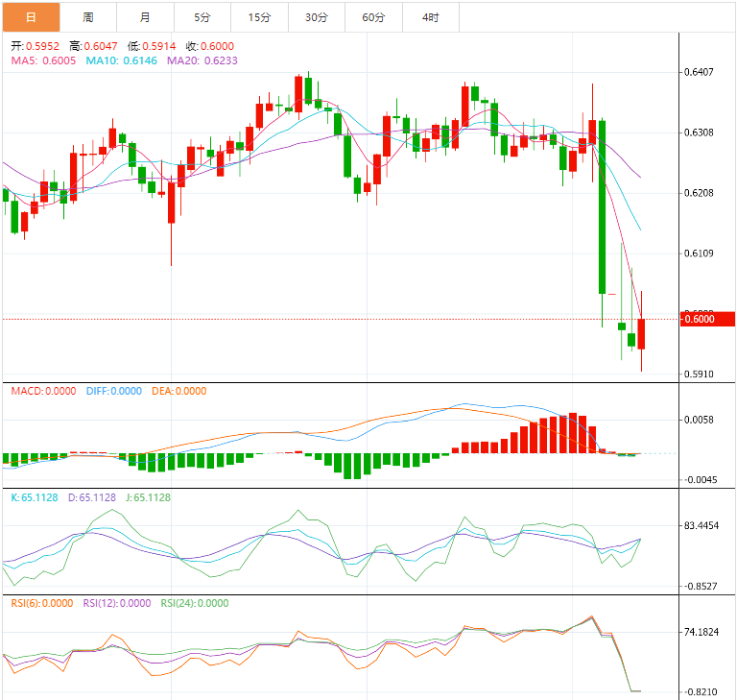Open the 30分 timeframe tab
Viewport: 737px width, 700px height.
click(317, 17)
